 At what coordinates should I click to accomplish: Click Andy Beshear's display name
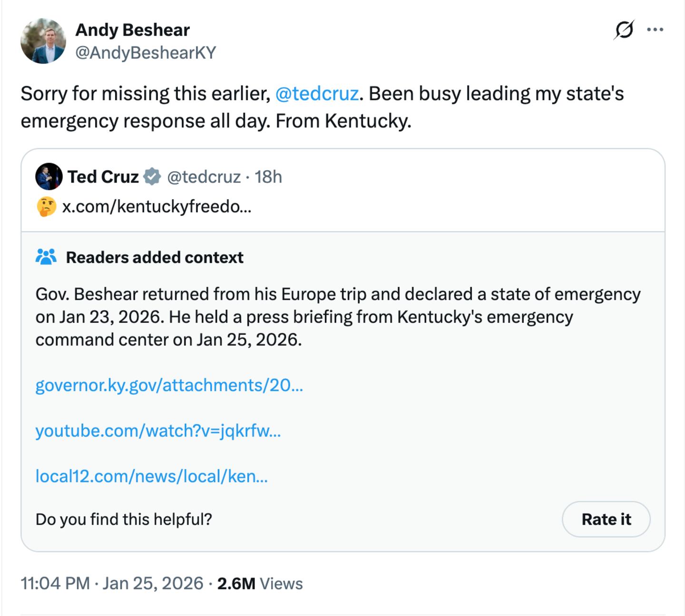pyautogui.click(x=133, y=29)
